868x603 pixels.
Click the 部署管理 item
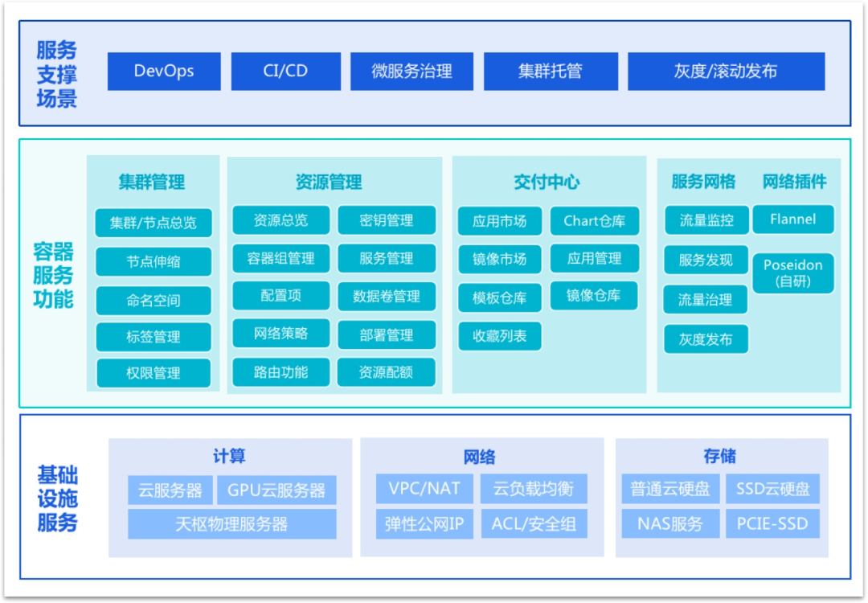pos(387,335)
